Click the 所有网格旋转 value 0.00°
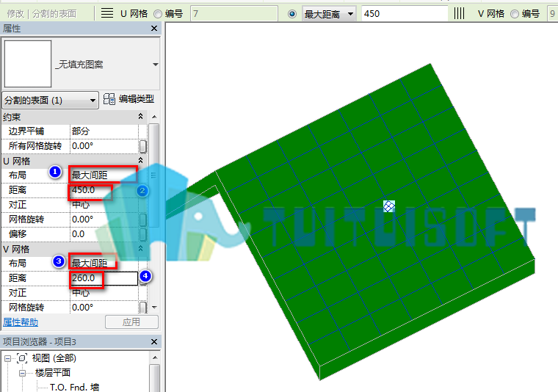 [104, 146]
